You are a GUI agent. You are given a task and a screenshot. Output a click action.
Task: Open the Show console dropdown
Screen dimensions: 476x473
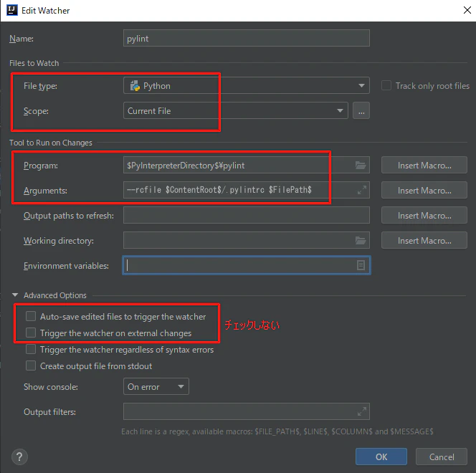click(x=156, y=386)
